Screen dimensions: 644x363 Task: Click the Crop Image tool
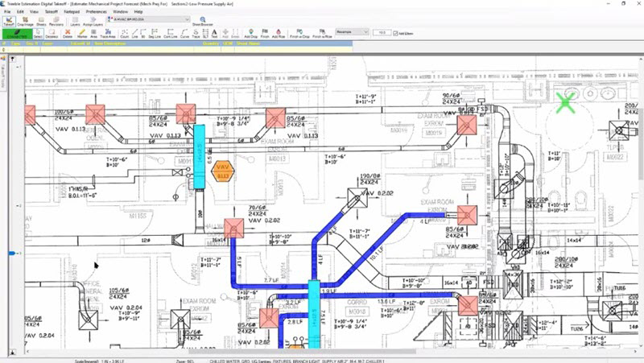[26, 21]
